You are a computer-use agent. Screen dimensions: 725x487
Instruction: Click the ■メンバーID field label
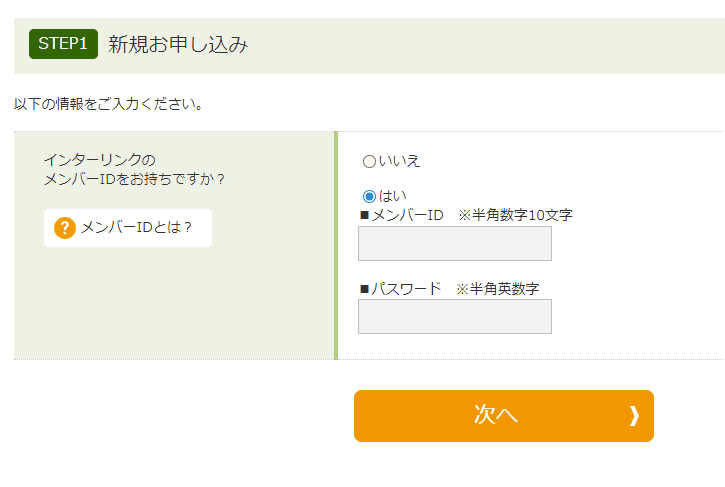tap(401, 215)
